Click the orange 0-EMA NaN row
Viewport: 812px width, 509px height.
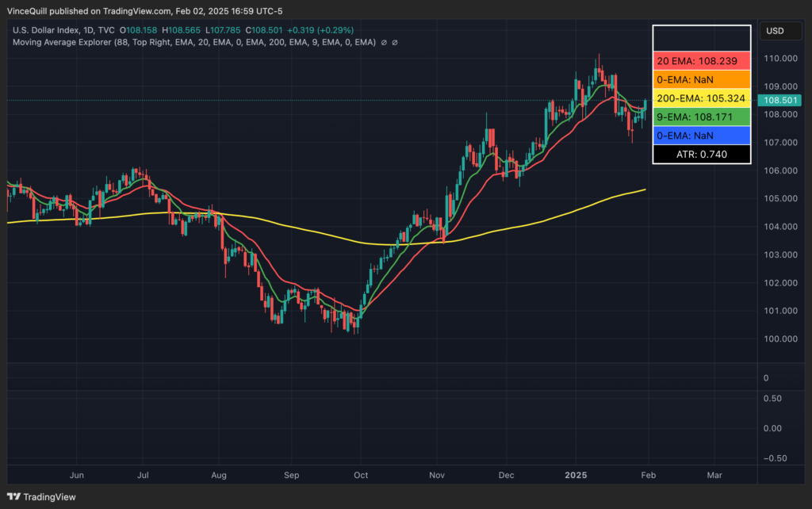click(x=701, y=79)
